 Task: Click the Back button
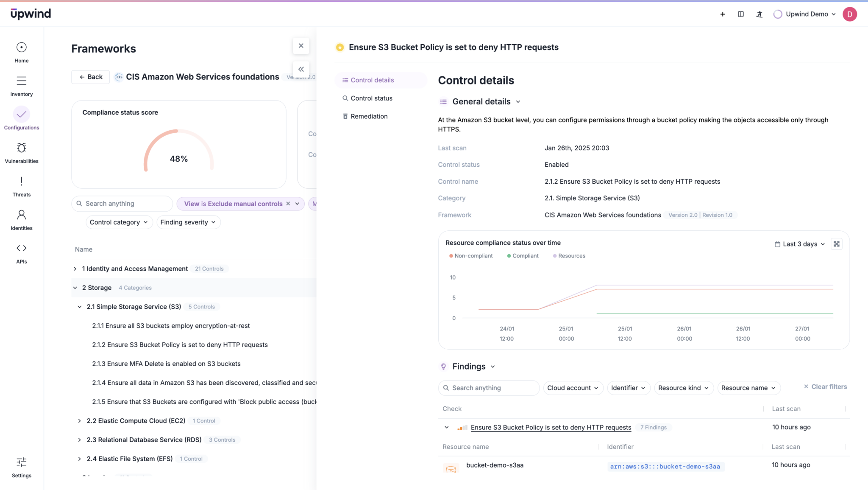(x=91, y=77)
